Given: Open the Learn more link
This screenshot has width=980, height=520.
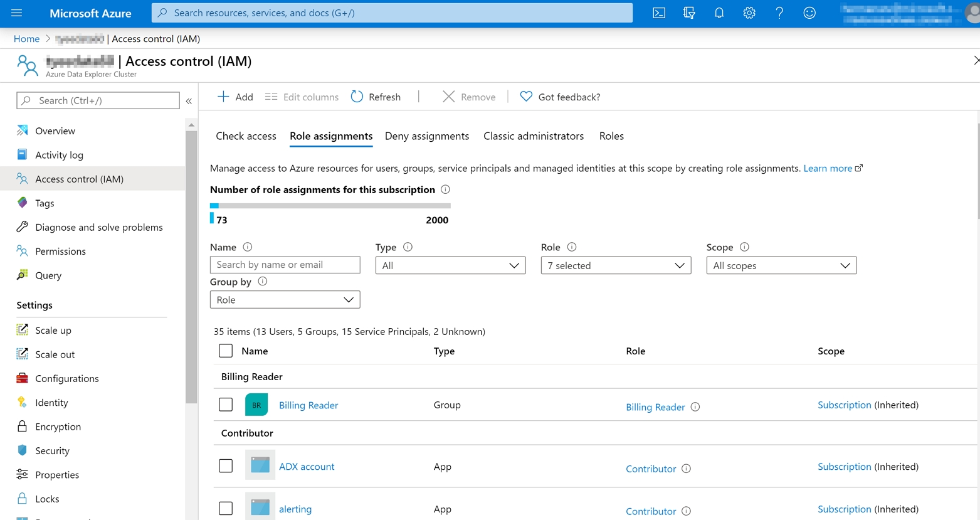Looking at the screenshot, I should tap(833, 168).
